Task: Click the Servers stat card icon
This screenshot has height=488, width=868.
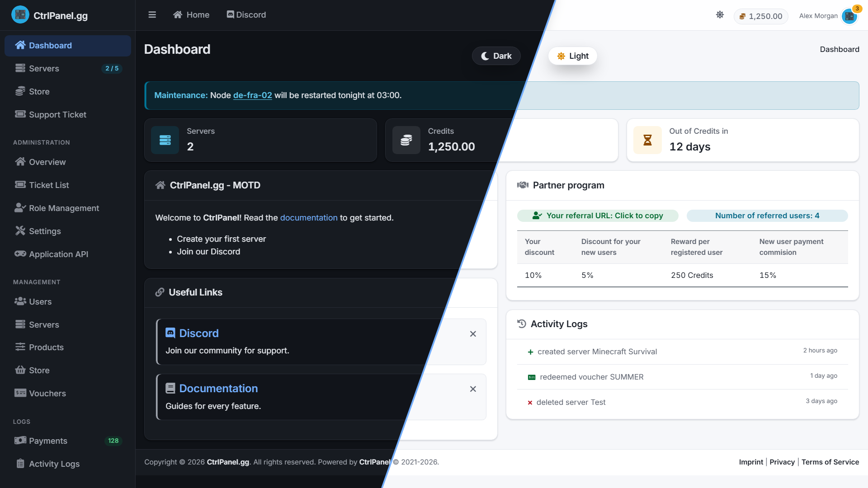Action: [165, 140]
